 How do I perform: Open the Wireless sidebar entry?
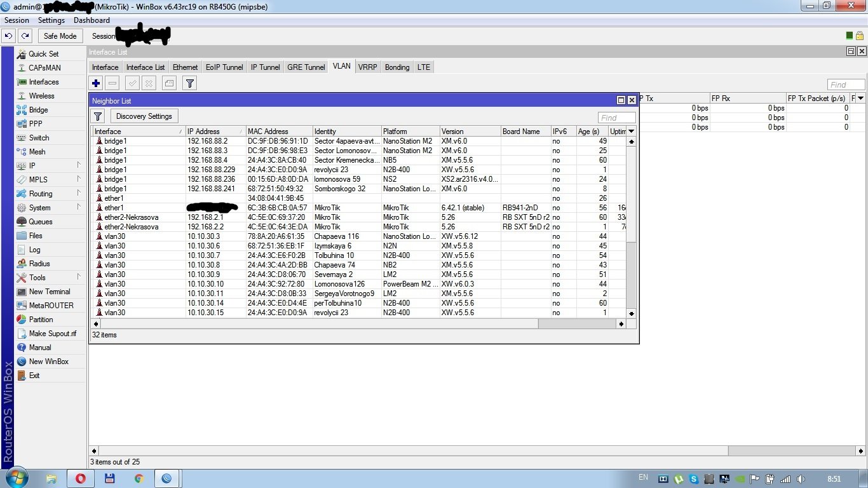tap(41, 96)
